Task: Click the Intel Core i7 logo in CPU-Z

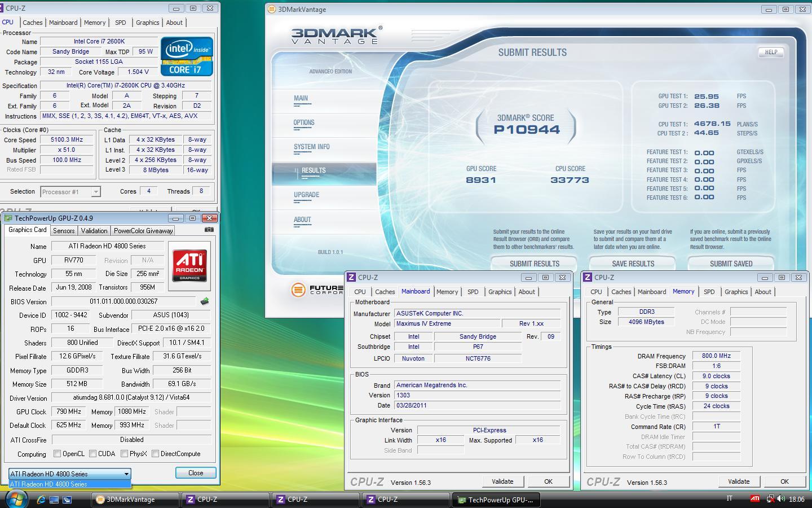Action: click(187, 56)
